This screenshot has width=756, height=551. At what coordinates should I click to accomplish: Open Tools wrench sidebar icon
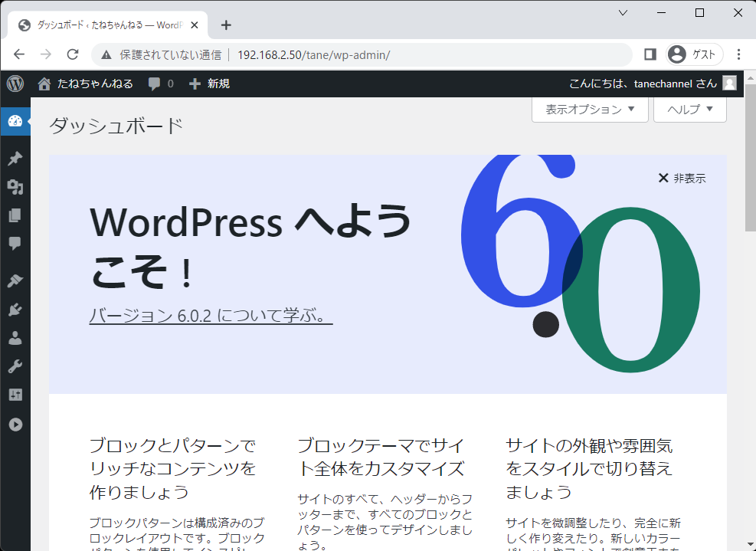15,366
